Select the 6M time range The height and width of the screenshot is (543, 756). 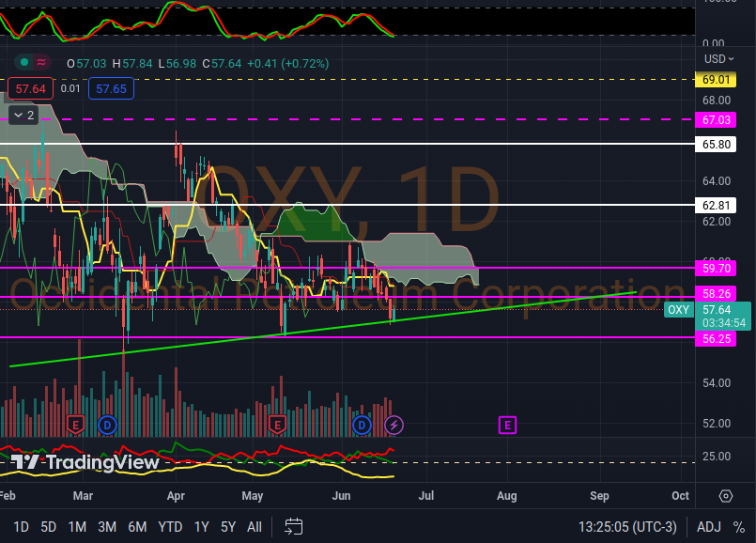[x=137, y=527]
